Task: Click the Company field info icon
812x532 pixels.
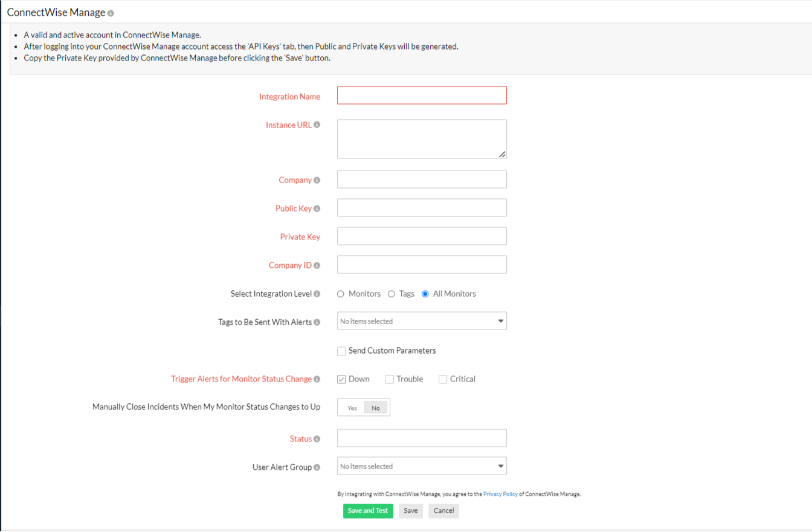Action: [317, 180]
